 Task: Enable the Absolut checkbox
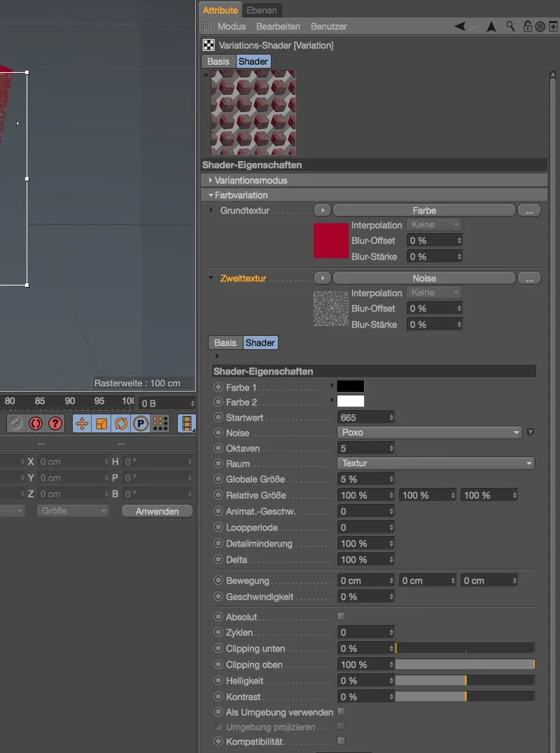click(341, 616)
